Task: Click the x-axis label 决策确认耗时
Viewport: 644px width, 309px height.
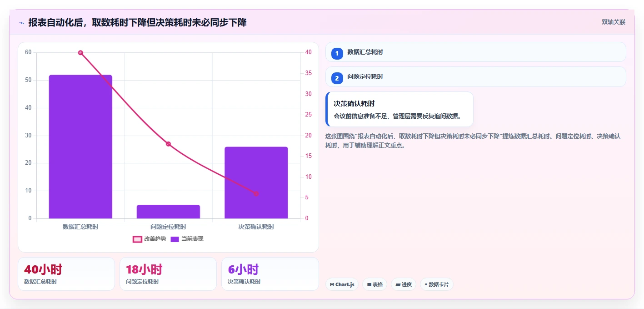Action: point(256,227)
